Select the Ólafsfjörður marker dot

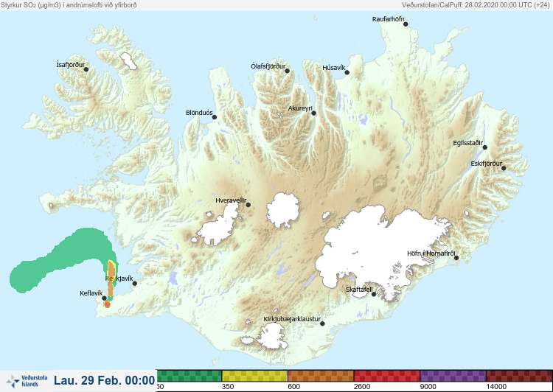coord(288,71)
